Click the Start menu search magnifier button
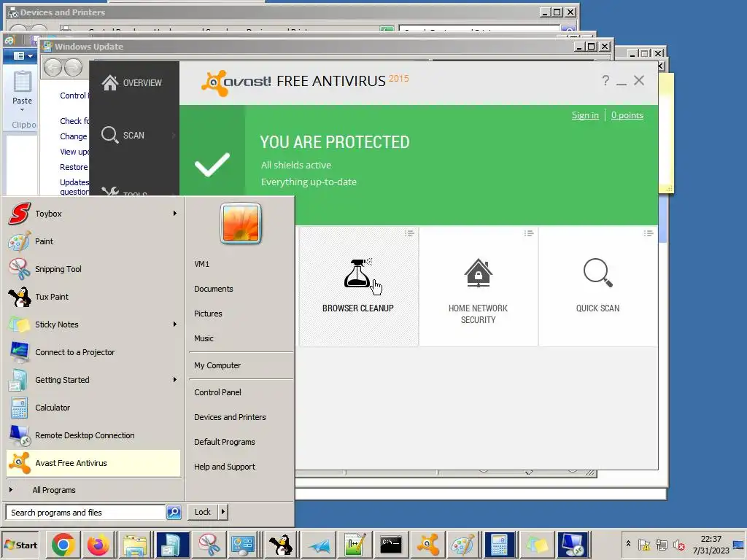Screen dimensions: 747x560 174,513
